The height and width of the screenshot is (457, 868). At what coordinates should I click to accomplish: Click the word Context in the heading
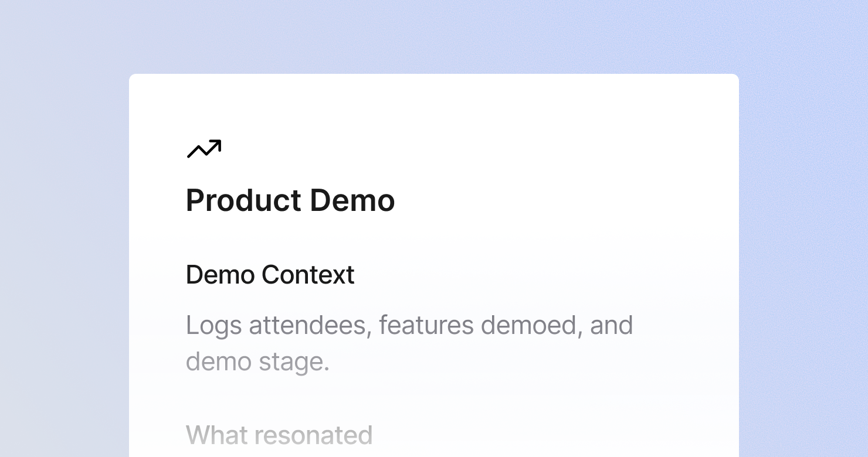tap(308, 274)
